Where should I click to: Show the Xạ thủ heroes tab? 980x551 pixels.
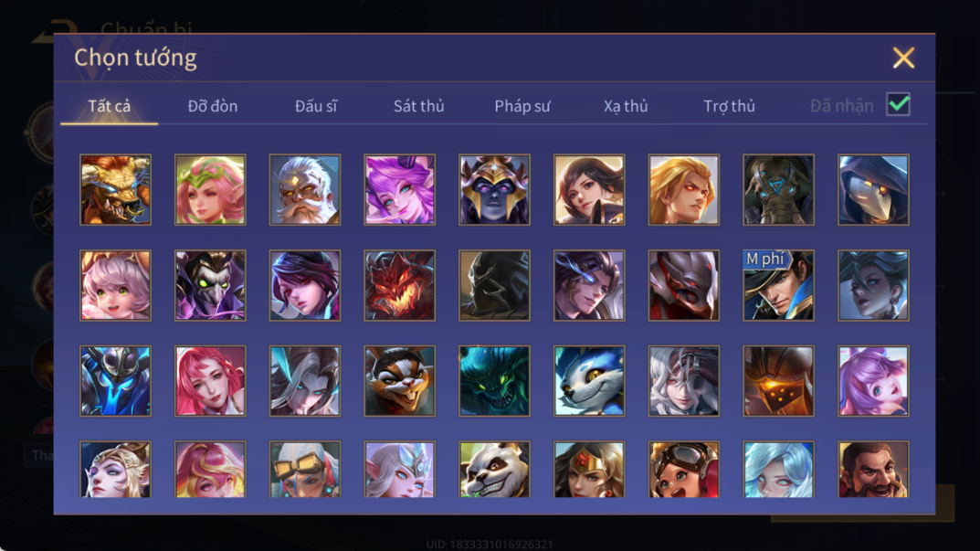(626, 106)
